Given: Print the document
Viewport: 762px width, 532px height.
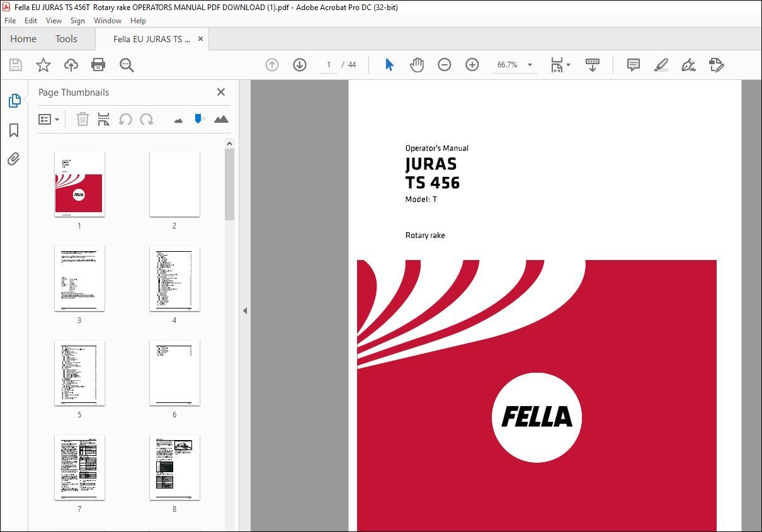Looking at the screenshot, I should pyautogui.click(x=98, y=64).
